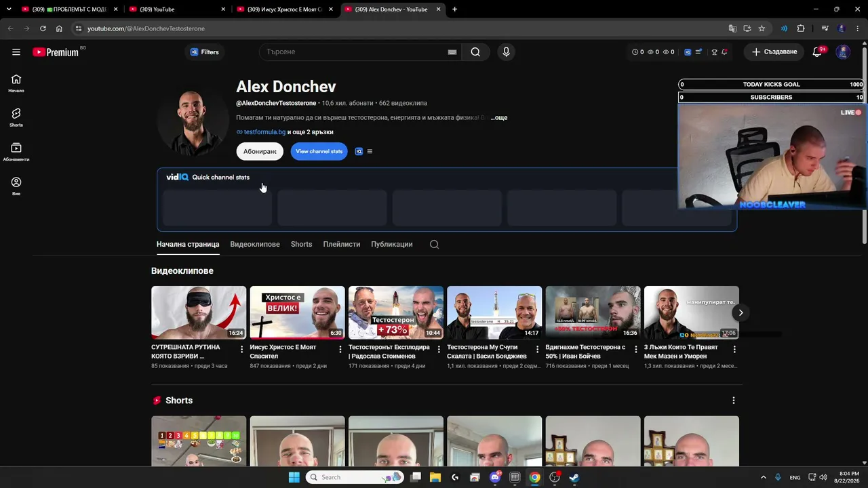
Task: Click the Chrome address bar URL
Action: pos(146,28)
